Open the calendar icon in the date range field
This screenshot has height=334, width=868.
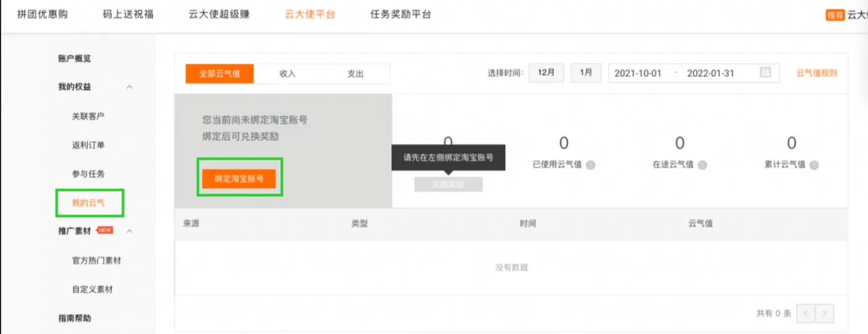click(x=765, y=73)
